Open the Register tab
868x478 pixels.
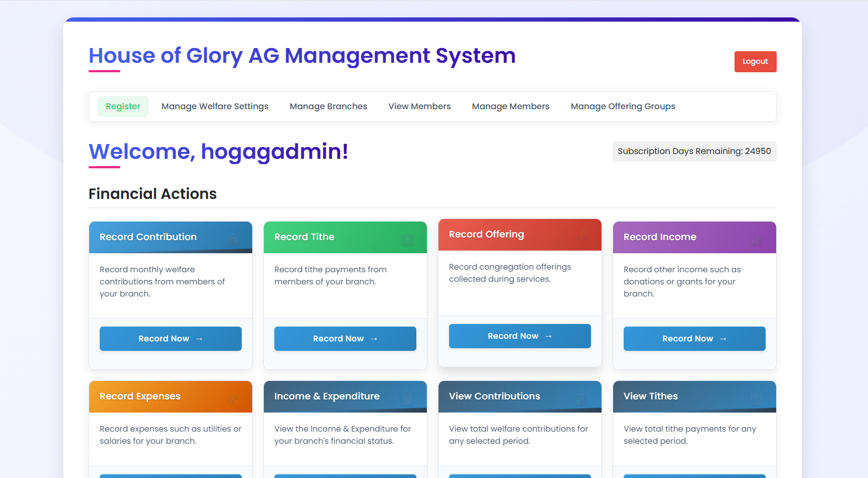pyautogui.click(x=123, y=107)
